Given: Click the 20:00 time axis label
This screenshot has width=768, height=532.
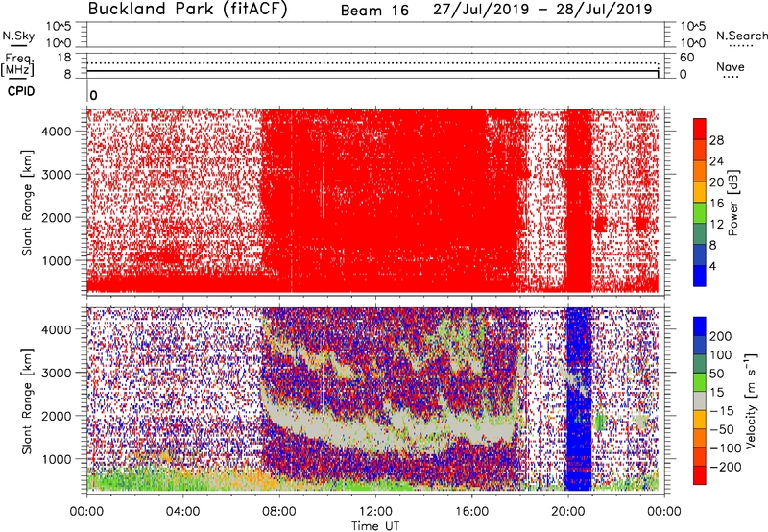Looking at the screenshot, I should [568, 512].
